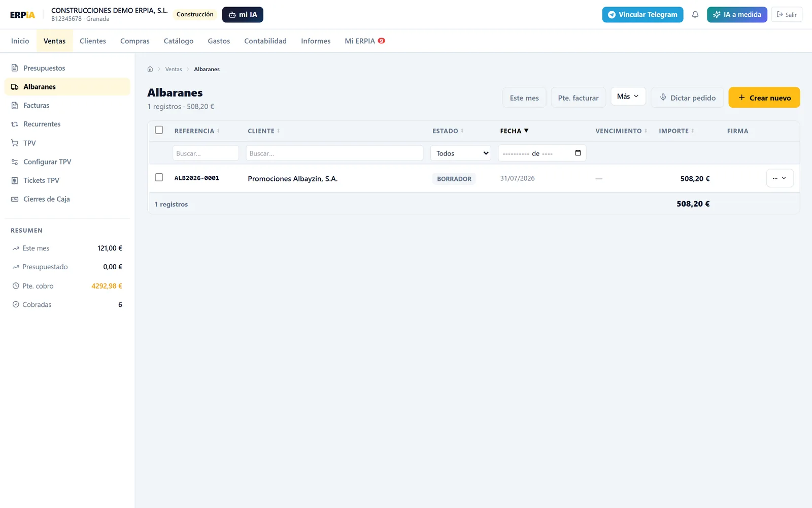Viewport: 812px width, 508px height.
Task: Open the row actions menu for ALB2026-0001
Action: [x=780, y=178]
